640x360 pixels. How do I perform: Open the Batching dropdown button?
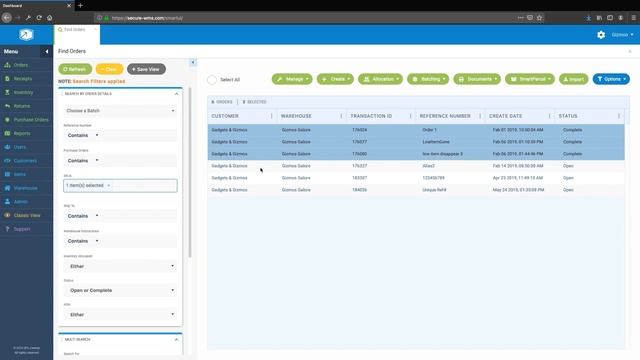(x=428, y=79)
